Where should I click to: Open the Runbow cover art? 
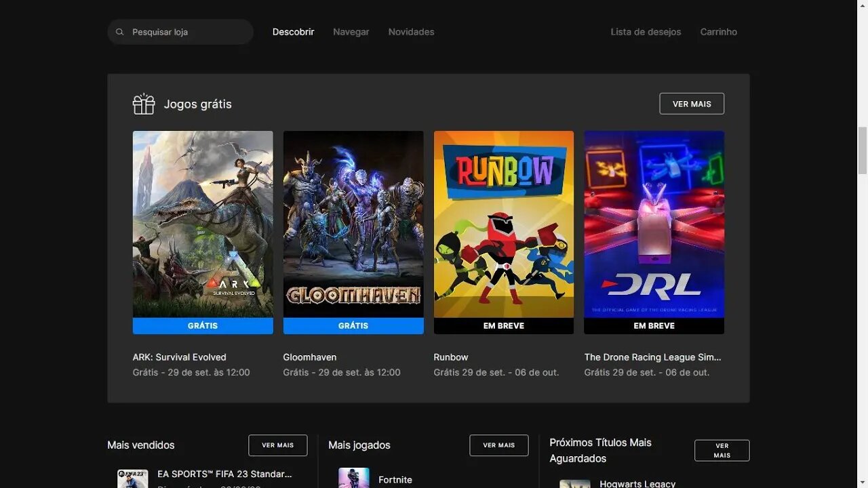click(x=504, y=224)
